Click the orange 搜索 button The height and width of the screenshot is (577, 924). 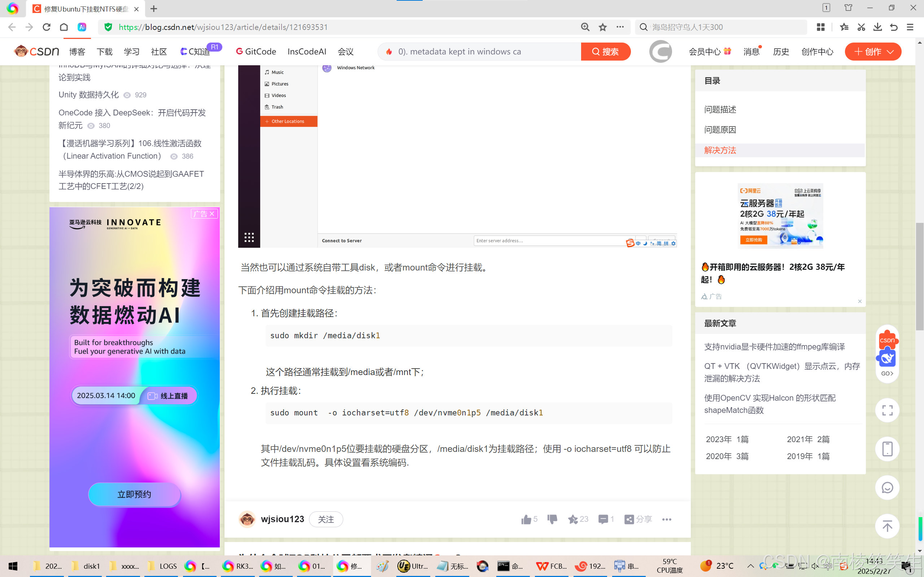tap(605, 52)
